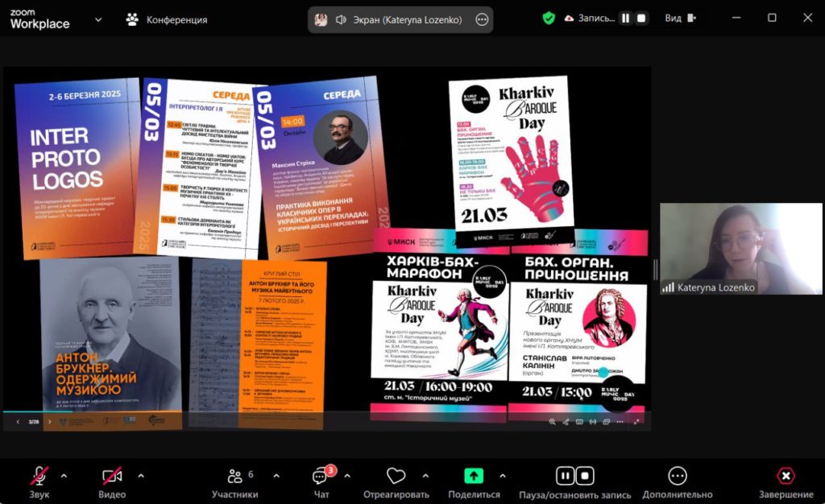Open the Zoom Workplace dropdown chevron
The image size is (825, 504).
coord(98,20)
